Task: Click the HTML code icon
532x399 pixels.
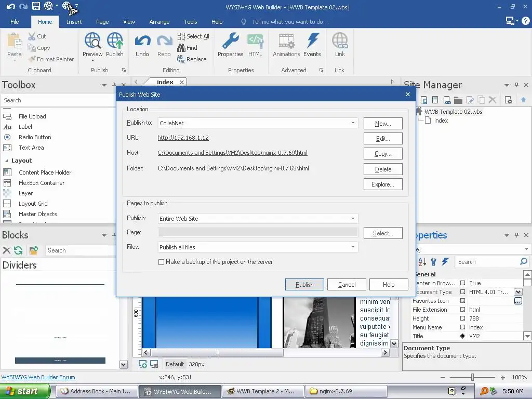Action: tap(255, 41)
